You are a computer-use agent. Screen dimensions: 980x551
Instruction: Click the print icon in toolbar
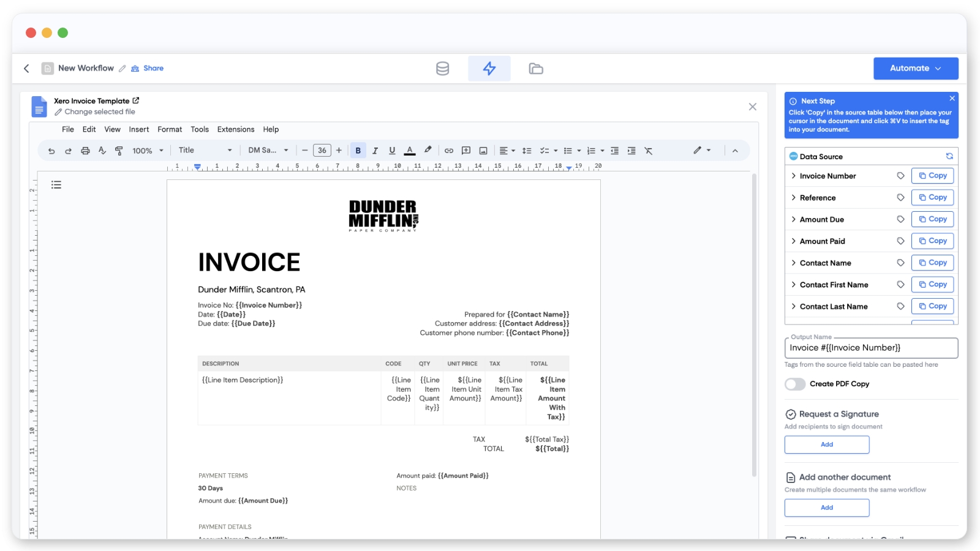pyautogui.click(x=85, y=151)
